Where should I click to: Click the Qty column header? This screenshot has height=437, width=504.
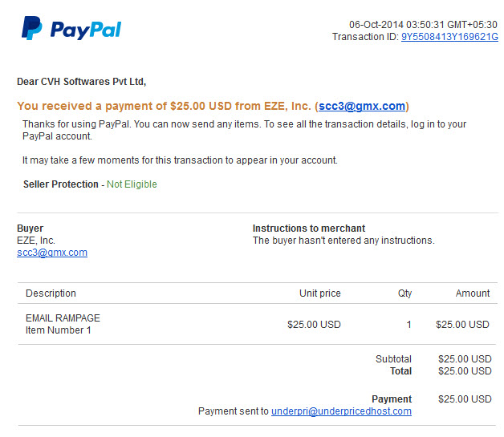coord(404,293)
